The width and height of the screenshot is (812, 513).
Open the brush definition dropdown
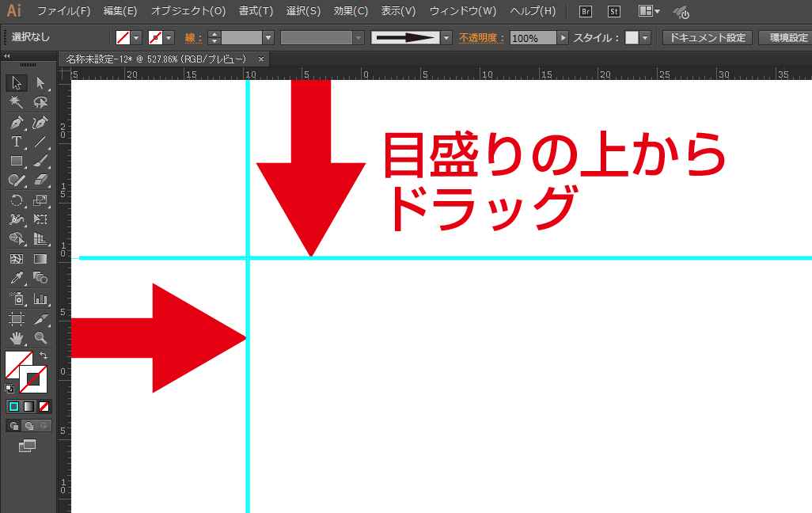446,38
